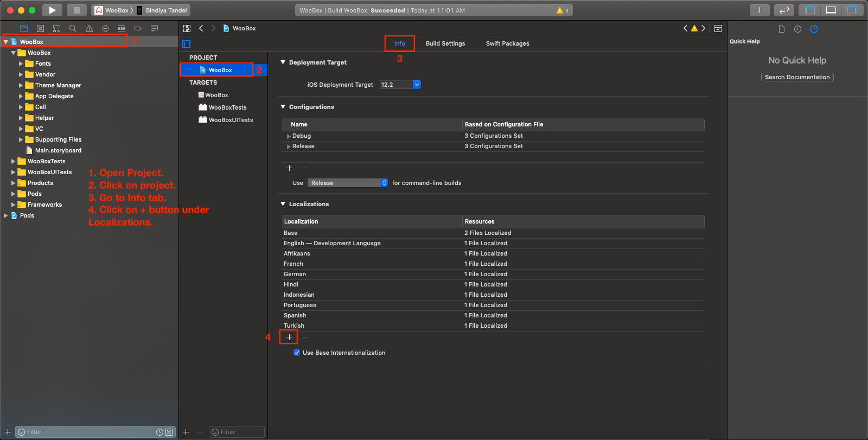Add a new target with plus button
The width and height of the screenshot is (868, 440).
tap(186, 432)
